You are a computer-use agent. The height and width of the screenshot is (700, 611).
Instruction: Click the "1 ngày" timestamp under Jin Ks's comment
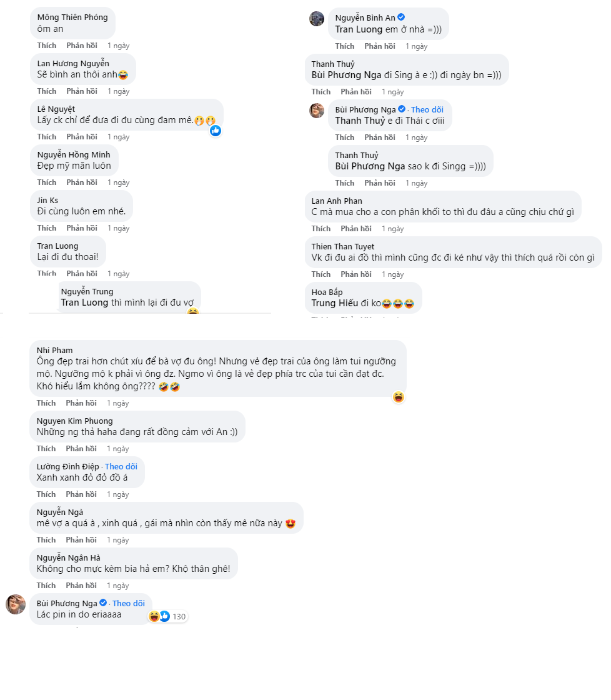tap(118, 228)
